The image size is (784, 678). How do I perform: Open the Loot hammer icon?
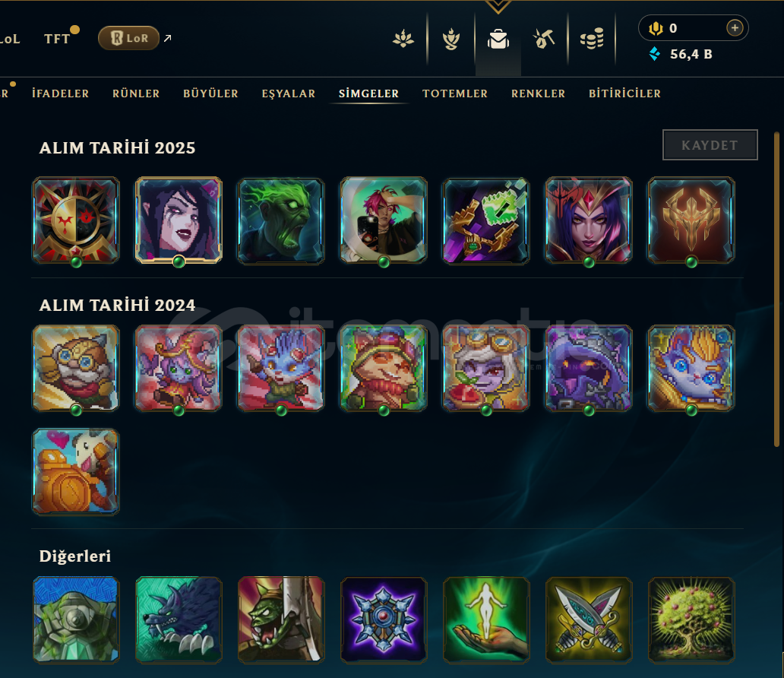pos(544,39)
